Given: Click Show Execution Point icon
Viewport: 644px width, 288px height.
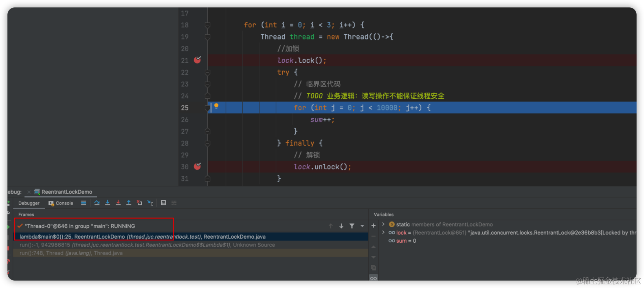Looking at the screenshot, I should coord(84,203).
